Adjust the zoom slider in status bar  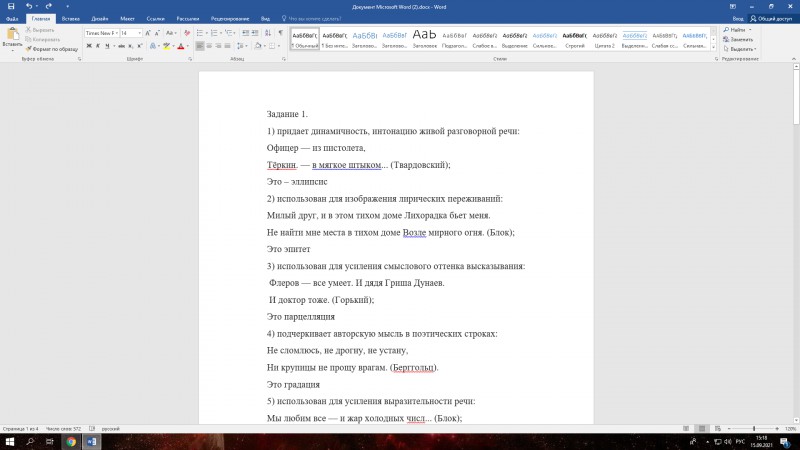tap(754, 429)
